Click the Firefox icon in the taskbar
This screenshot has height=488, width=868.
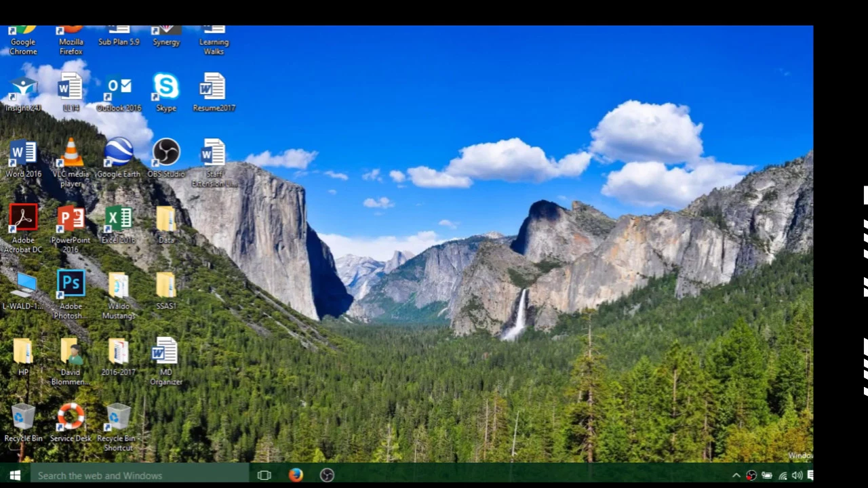coord(296,475)
